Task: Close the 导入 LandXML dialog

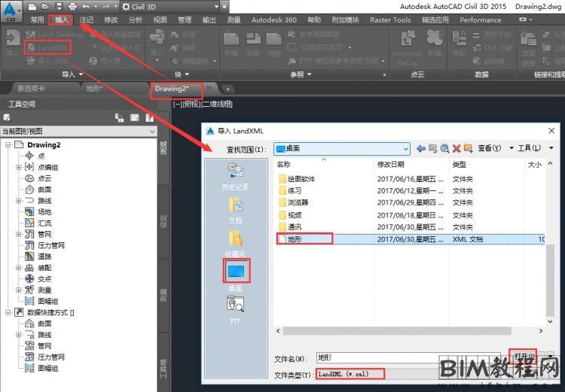Action: point(551,131)
